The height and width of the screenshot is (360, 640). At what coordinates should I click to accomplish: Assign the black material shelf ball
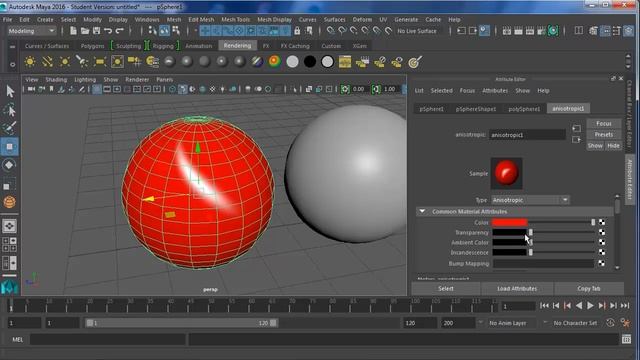pos(310,62)
